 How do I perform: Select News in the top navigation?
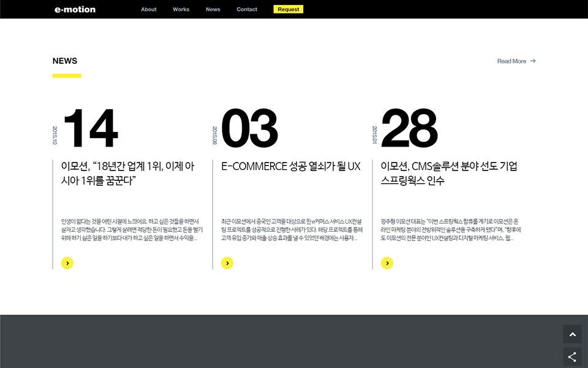tap(213, 9)
